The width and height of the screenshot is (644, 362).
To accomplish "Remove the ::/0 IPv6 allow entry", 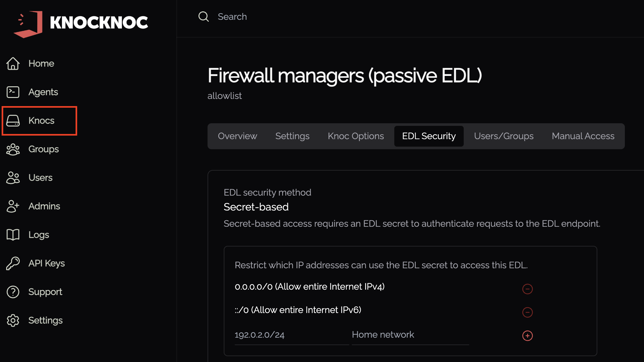I will tap(528, 312).
